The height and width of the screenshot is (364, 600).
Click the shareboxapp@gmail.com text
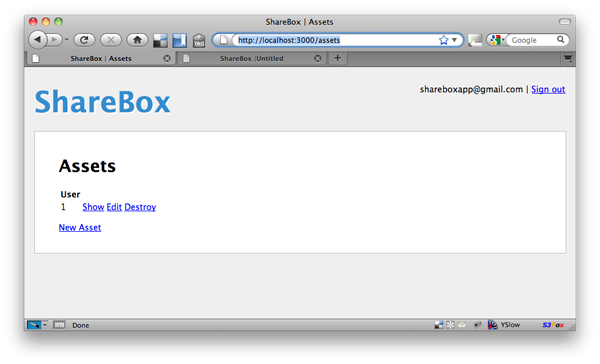tap(471, 90)
